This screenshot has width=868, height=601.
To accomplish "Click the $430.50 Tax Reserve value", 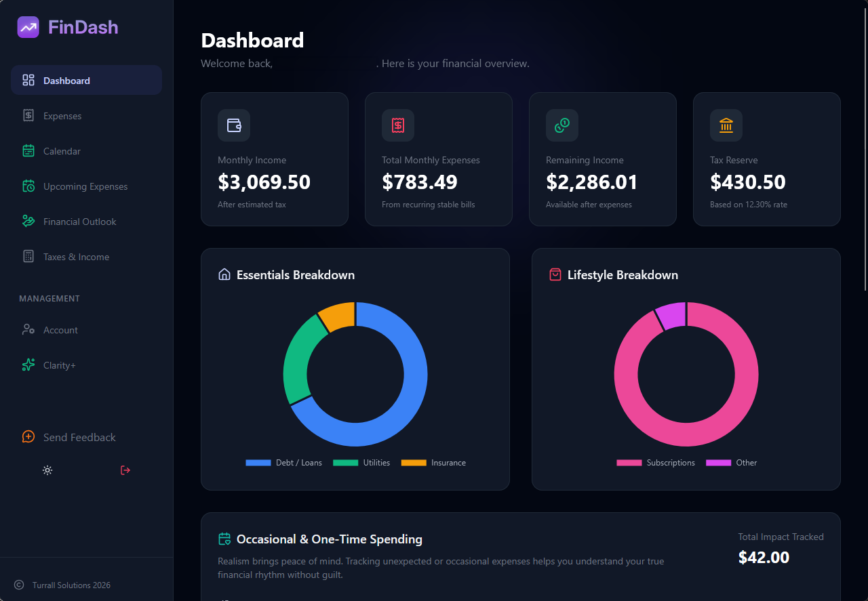I will (748, 182).
